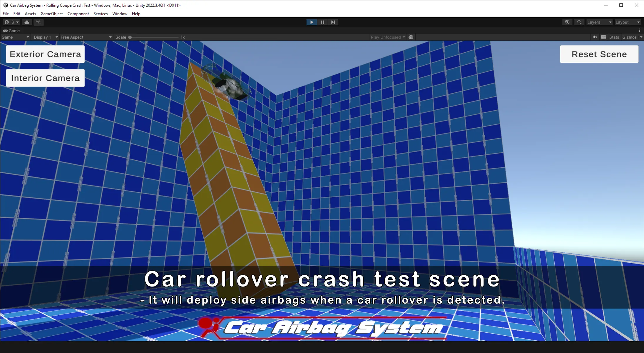Click the Scale slider handle

tap(130, 37)
